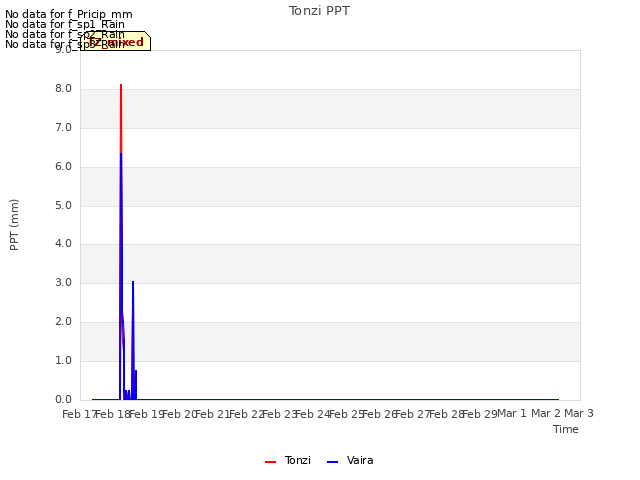
Task: Click the blue Vaira spike near 3.0
Action: pos(133,282)
